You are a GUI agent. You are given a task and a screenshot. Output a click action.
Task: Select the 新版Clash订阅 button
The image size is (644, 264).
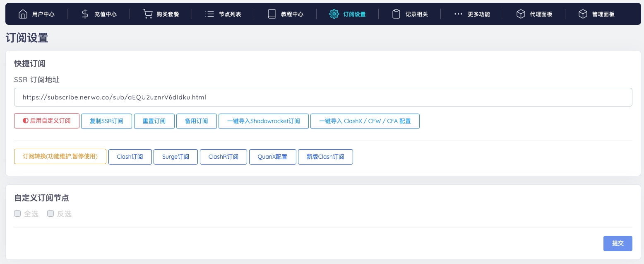click(325, 157)
